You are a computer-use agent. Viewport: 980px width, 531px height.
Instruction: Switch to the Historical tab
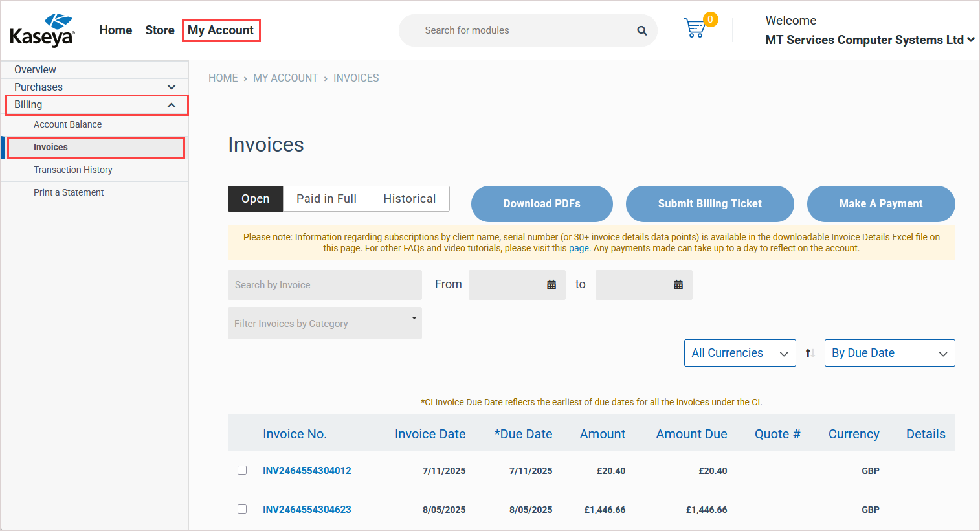pyautogui.click(x=409, y=199)
